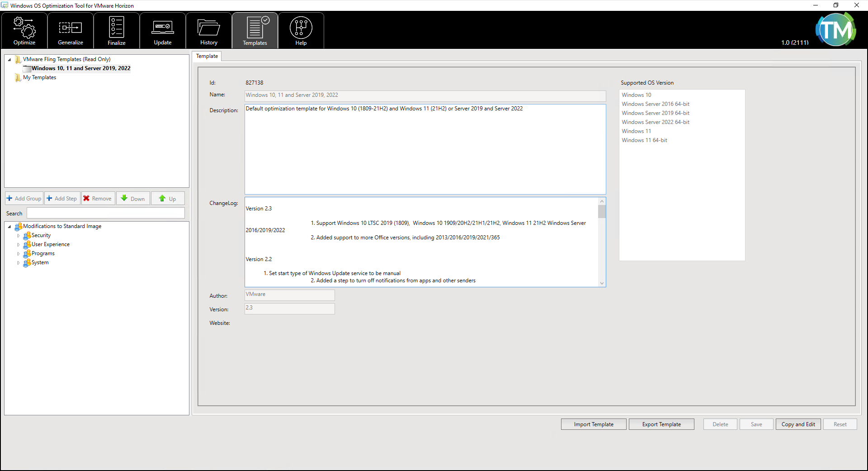Restore down the application window

point(836,5)
